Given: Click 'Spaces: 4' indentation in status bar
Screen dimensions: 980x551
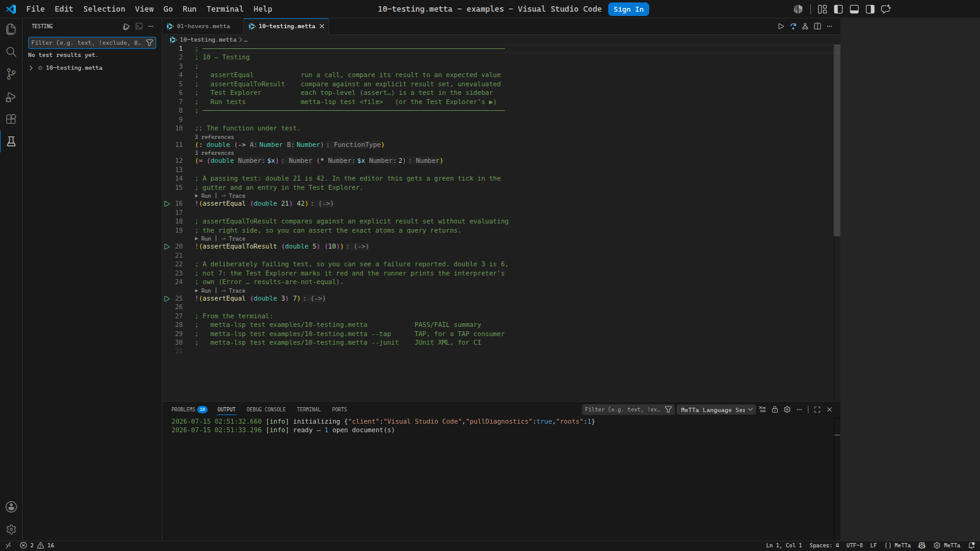Looking at the screenshot, I should pos(824,545).
